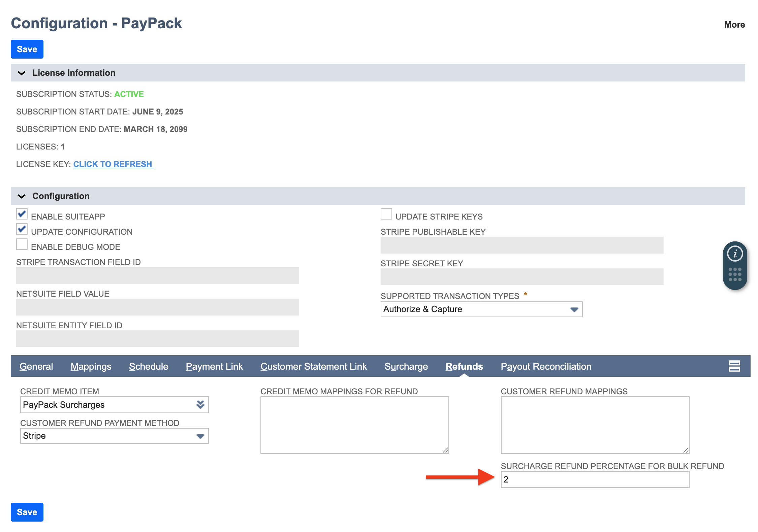758x532 pixels.
Task: Click the dotted grid handle on floating widget
Action: pos(735,274)
